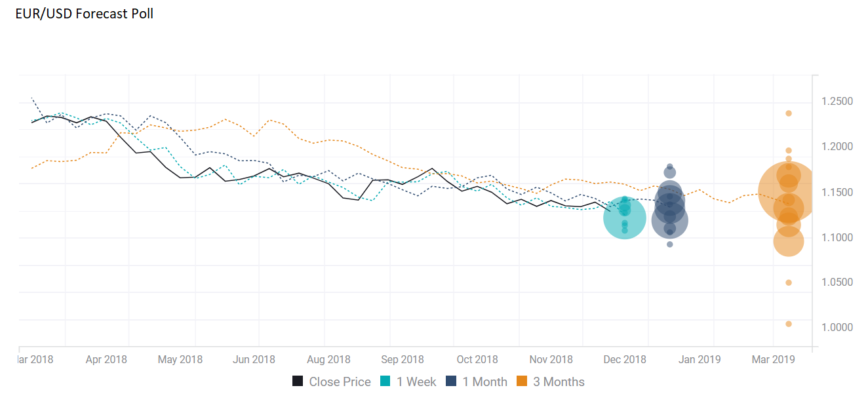
Task: Click the Dec 2018 x-axis label
Action: (x=625, y=359)
